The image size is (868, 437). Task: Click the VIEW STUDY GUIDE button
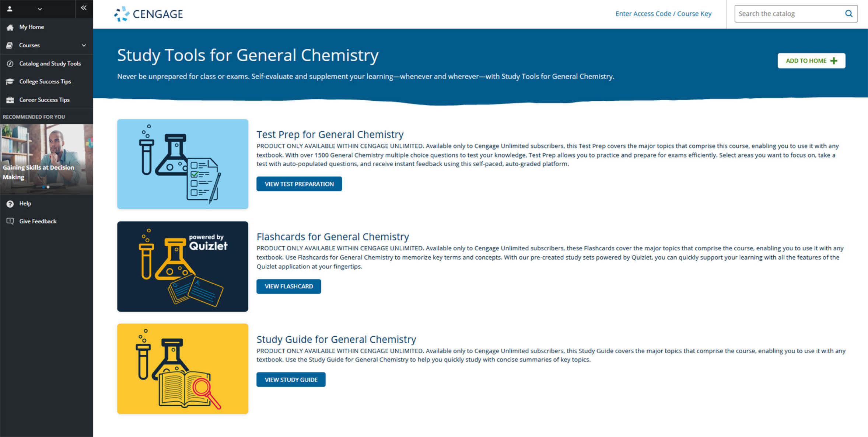(x=291, y=380)
